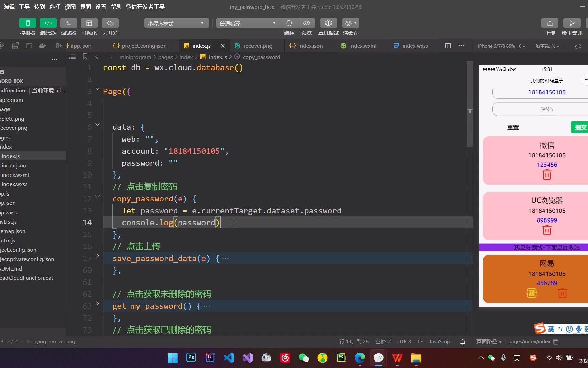Start real device debugging
The width and height of the screenshot is (588, 368).
pos(328,23)
